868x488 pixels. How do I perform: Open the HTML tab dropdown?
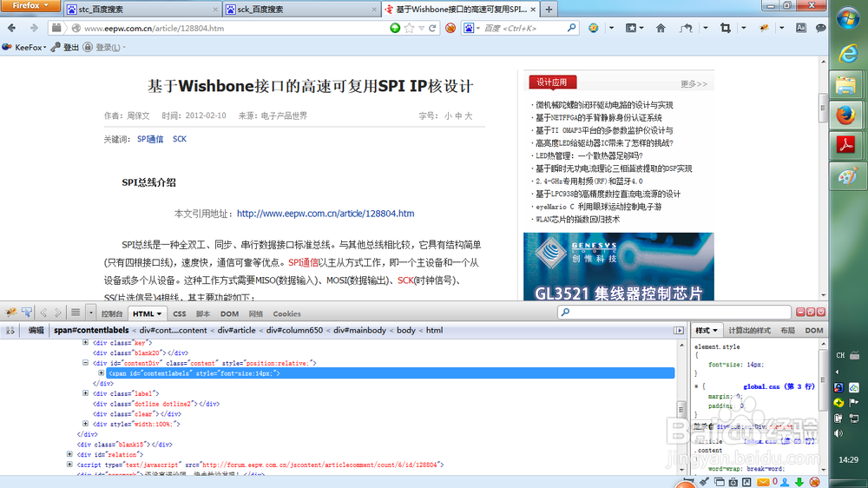(x=147, y=313)
